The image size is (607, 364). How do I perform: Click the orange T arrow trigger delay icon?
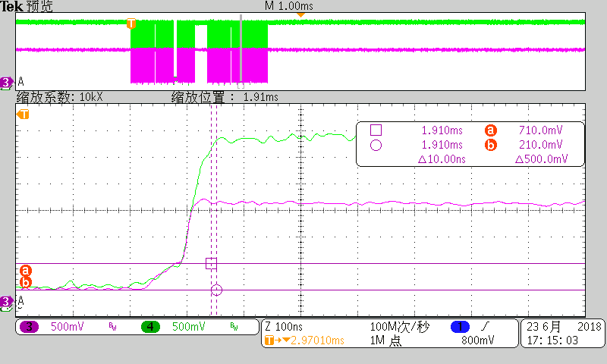[277, 340]
